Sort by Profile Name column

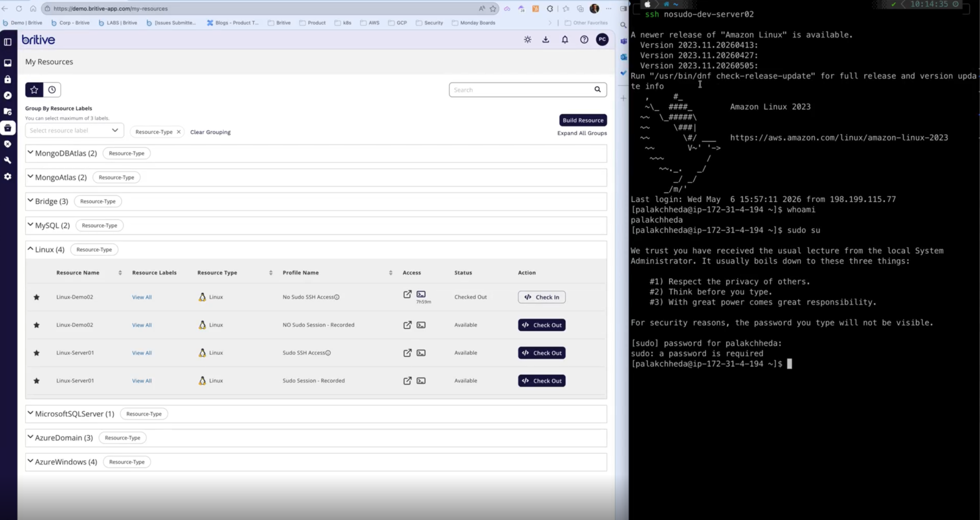point(391,273)
